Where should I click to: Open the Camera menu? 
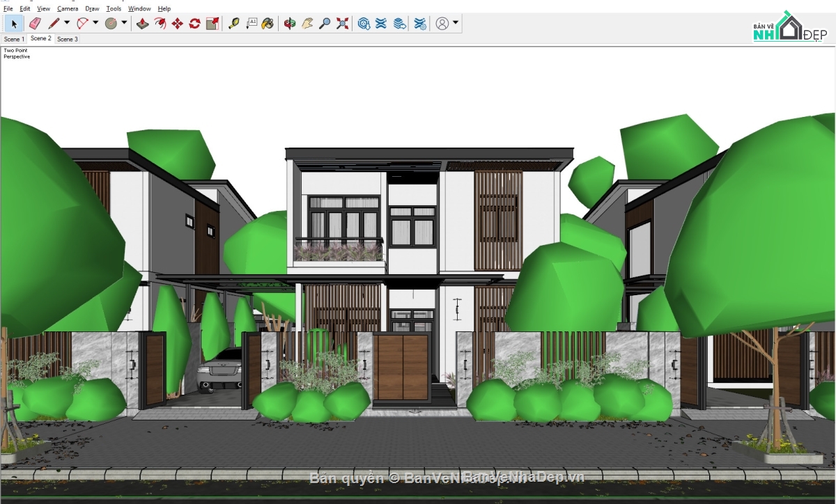67,8
